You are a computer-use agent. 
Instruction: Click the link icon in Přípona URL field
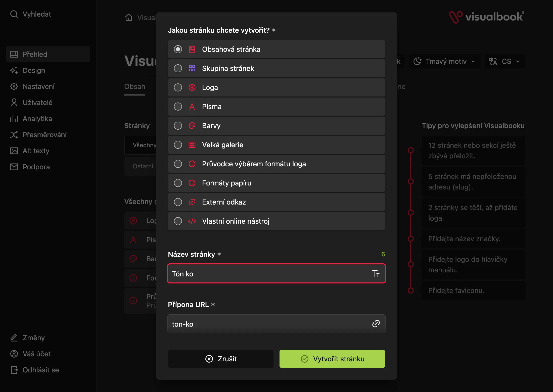click(376, 324)
